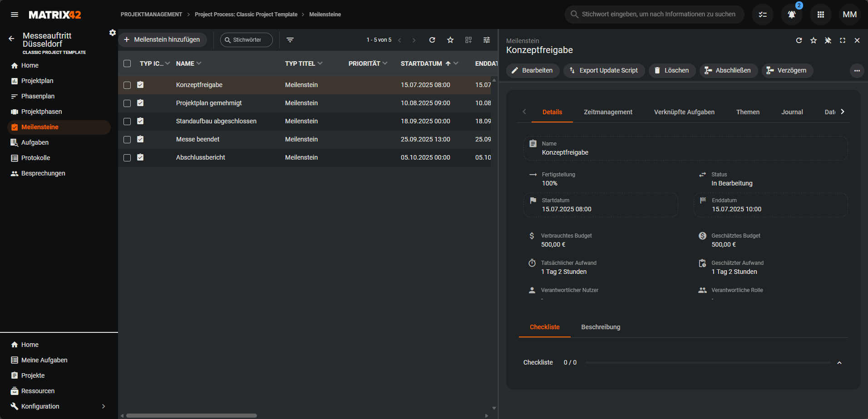Switch to the Zeitmanagement tab
This screenshot has height=419, width=868.
tap(608, 112)
